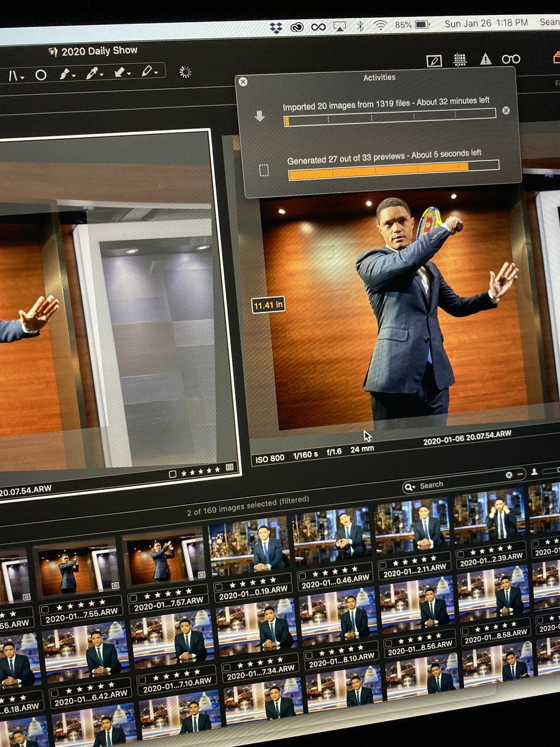Click the Sun Jan 26 1:18 PM clock

486,24
